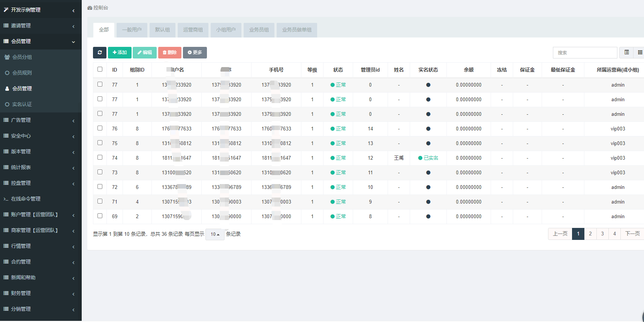
Task: Select checkbox for row ID 69
Action: [x=100, y=216]
